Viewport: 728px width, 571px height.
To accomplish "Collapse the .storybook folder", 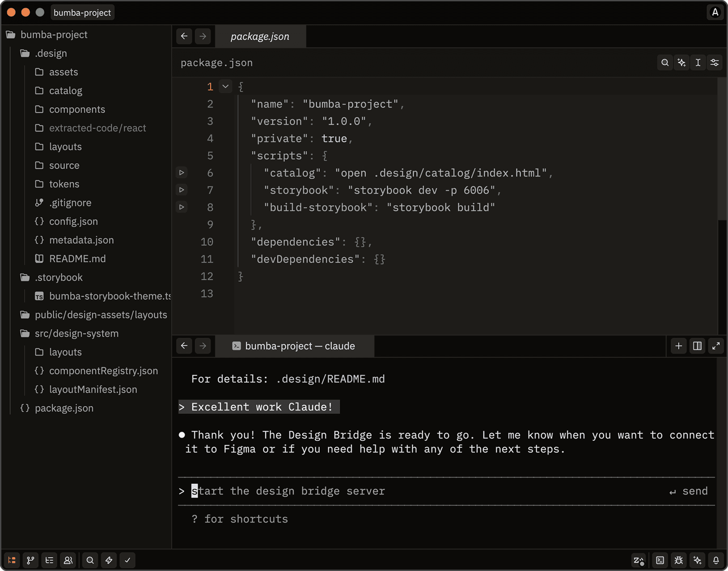I will coord(51,277).
